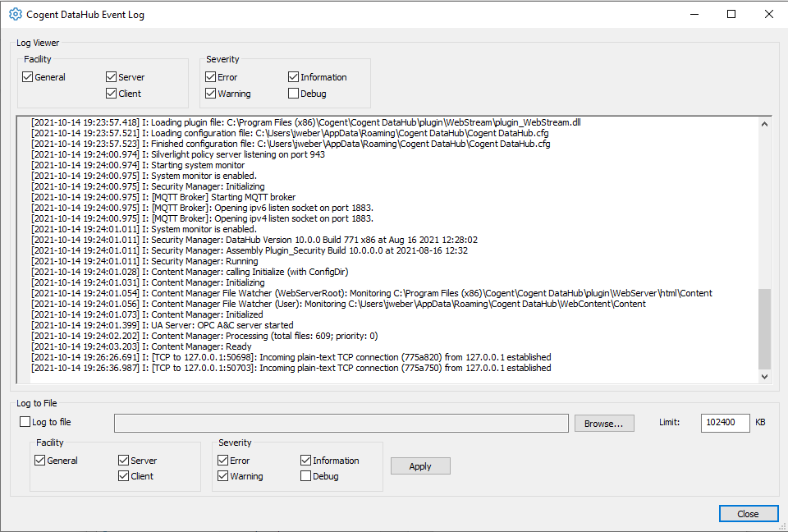
Task: Select 'Processing (total files: 609' log line
Action: pos(204,336)
